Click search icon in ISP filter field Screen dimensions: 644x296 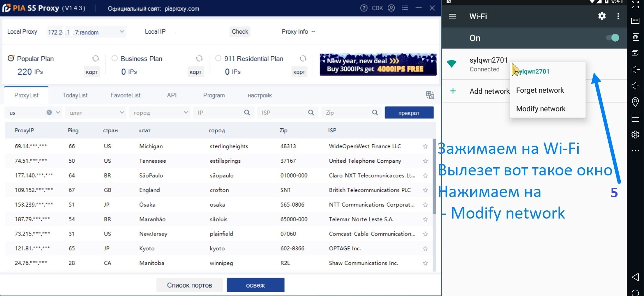pyautogui.click(x=311, y=112)
